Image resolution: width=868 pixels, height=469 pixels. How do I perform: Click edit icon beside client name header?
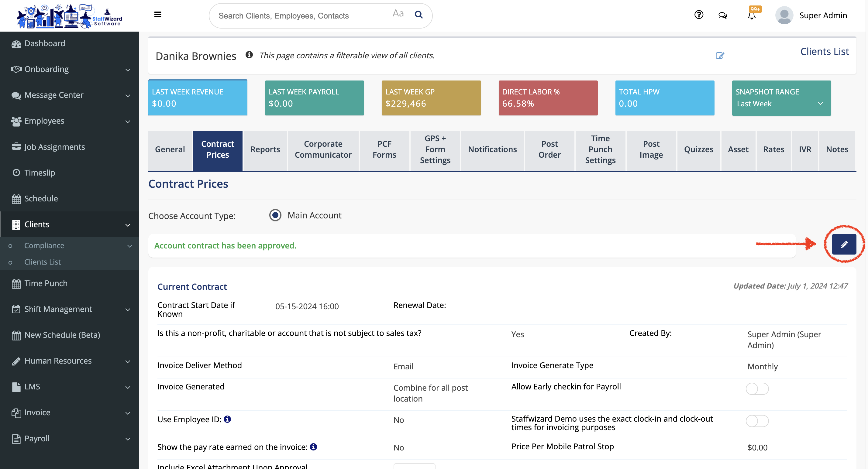point(720,56)
